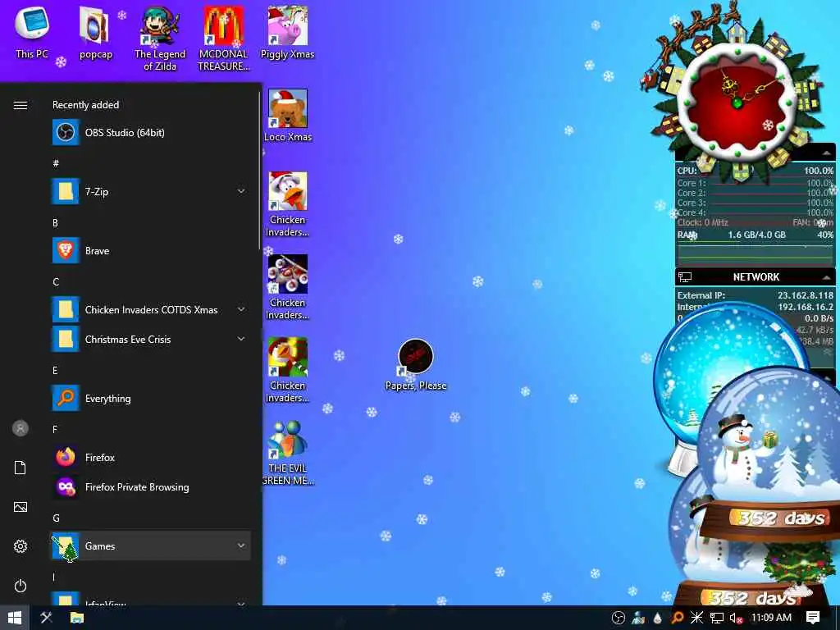Click the Windows Start button

tap(15, 618)
